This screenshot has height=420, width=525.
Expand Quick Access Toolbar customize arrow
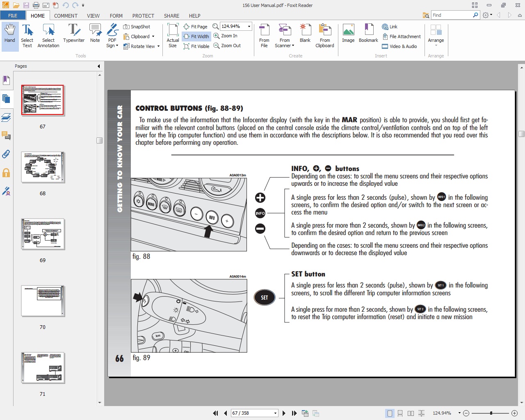[83, 5]
